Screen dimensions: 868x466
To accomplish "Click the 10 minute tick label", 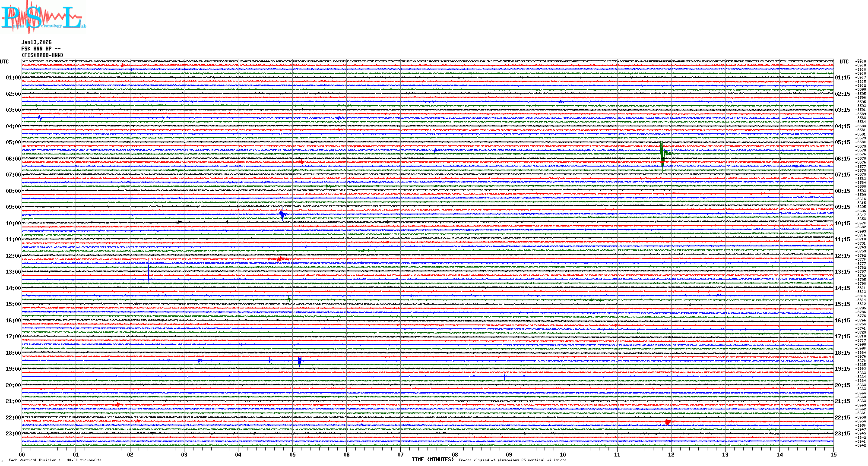I will (x=563, y=455).
